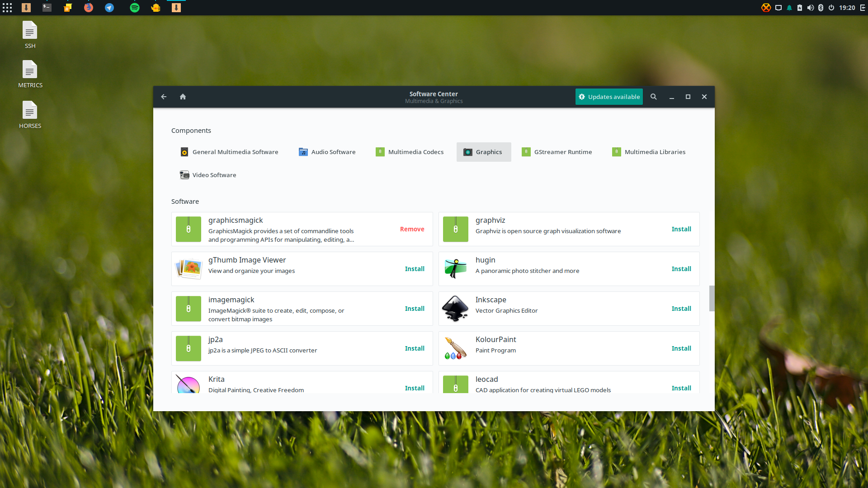This screenshot has width=868, height=488.
Task: Click the graphicsmagick package icon
Action: click(189, 229)
